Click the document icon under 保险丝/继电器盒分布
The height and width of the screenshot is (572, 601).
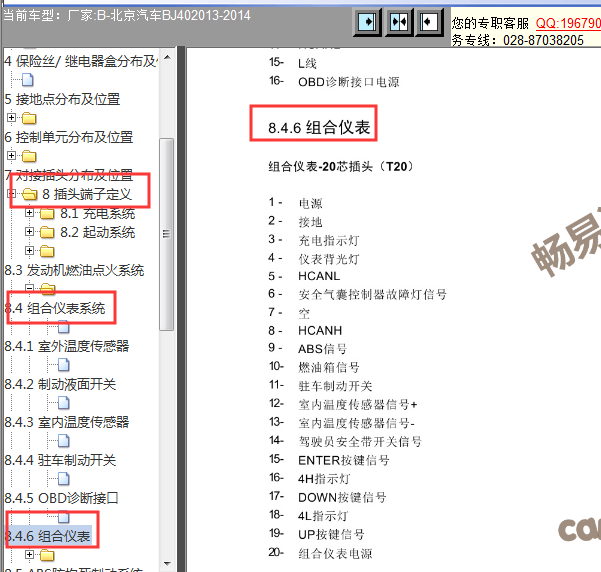(28, 80)
